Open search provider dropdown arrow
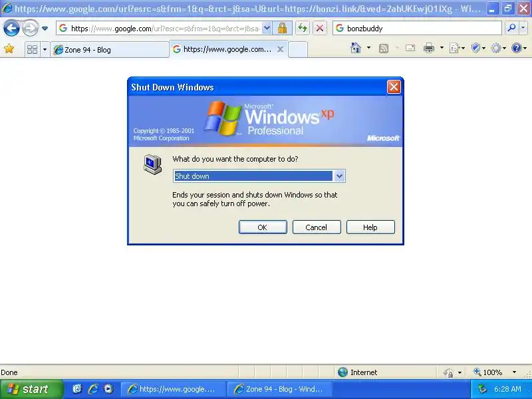532x399 pixels. (x=523, y=28)
